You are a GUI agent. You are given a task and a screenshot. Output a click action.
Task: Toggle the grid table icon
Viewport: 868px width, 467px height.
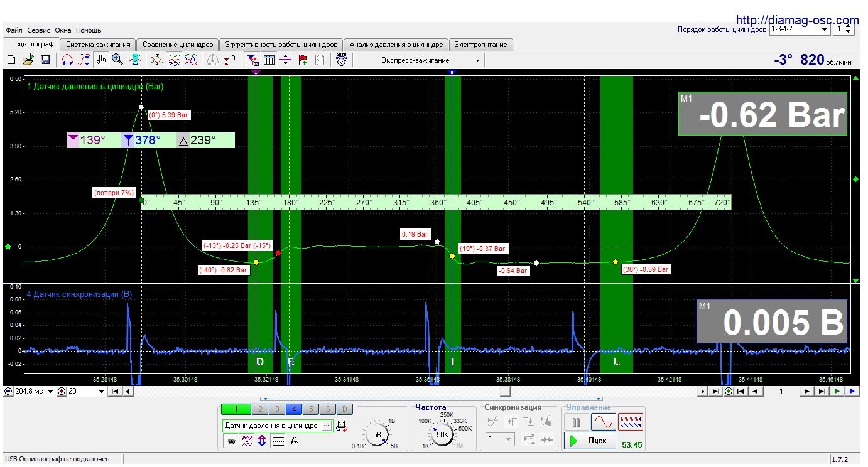click(x=269, y=60)
